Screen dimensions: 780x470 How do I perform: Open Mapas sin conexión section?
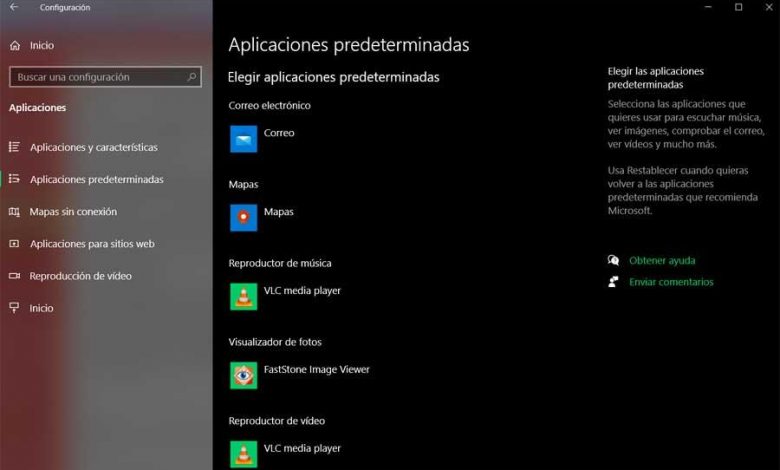coord(73,211)
